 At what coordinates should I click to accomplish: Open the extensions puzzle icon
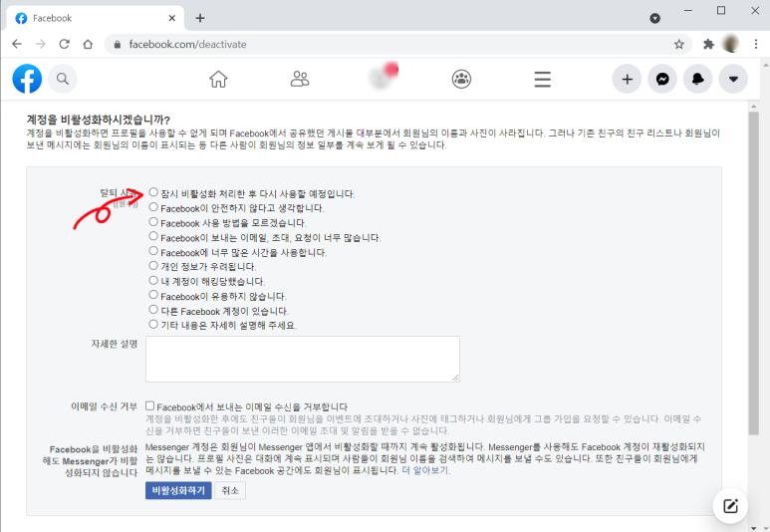pos(708,44)
